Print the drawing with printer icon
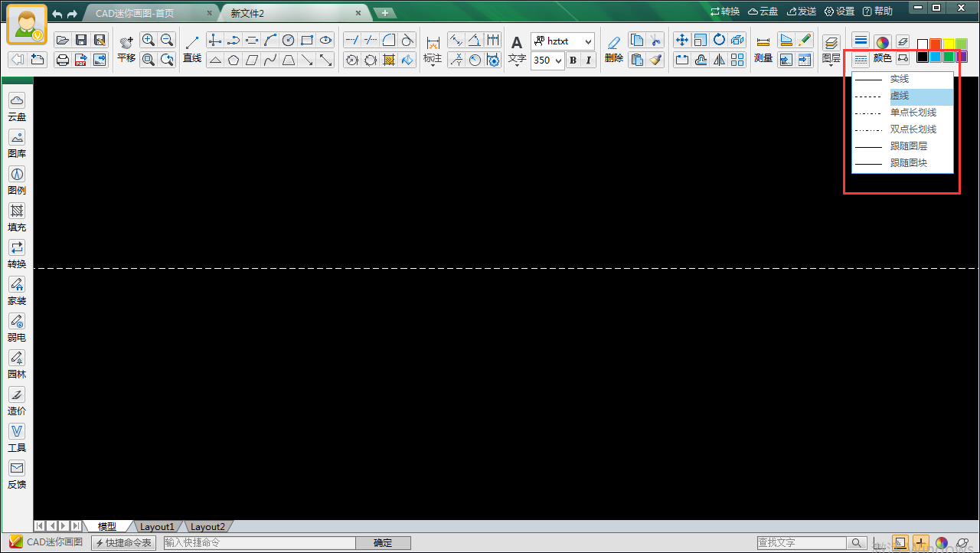980x553 pixels. pos(63,60)
